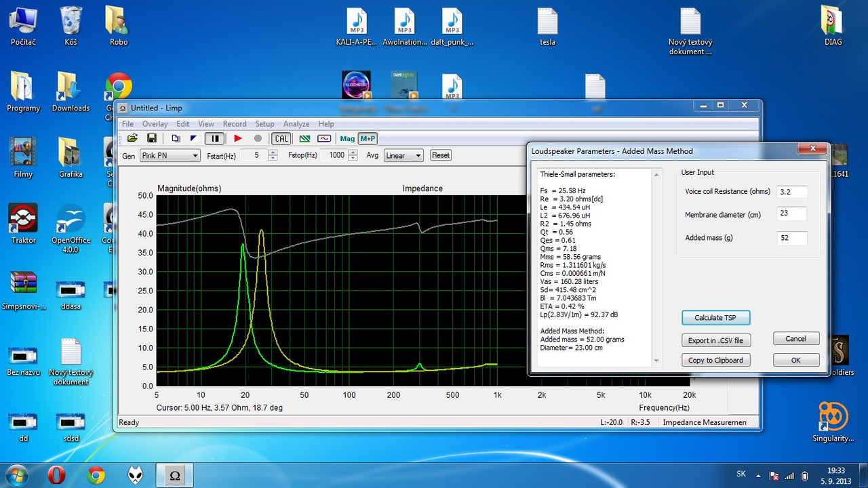
Task: Open the Setup menu
Action: click(x=264, y=124)
